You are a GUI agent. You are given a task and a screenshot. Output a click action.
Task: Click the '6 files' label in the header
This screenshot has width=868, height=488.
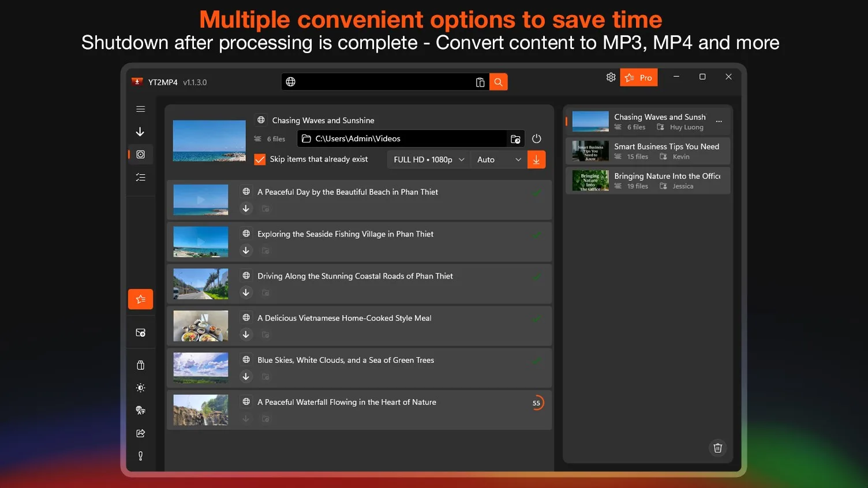coord(276,139)
